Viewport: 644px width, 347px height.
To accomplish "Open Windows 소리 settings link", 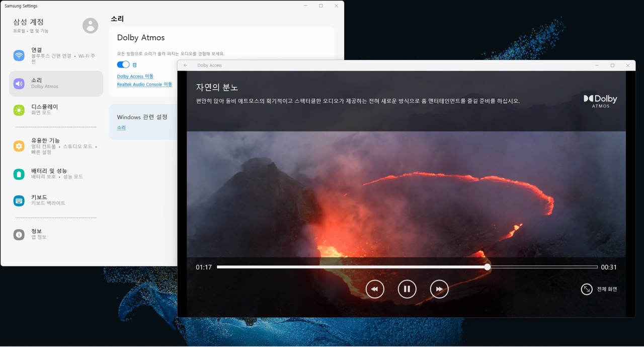I will click(x=121, y=128).
